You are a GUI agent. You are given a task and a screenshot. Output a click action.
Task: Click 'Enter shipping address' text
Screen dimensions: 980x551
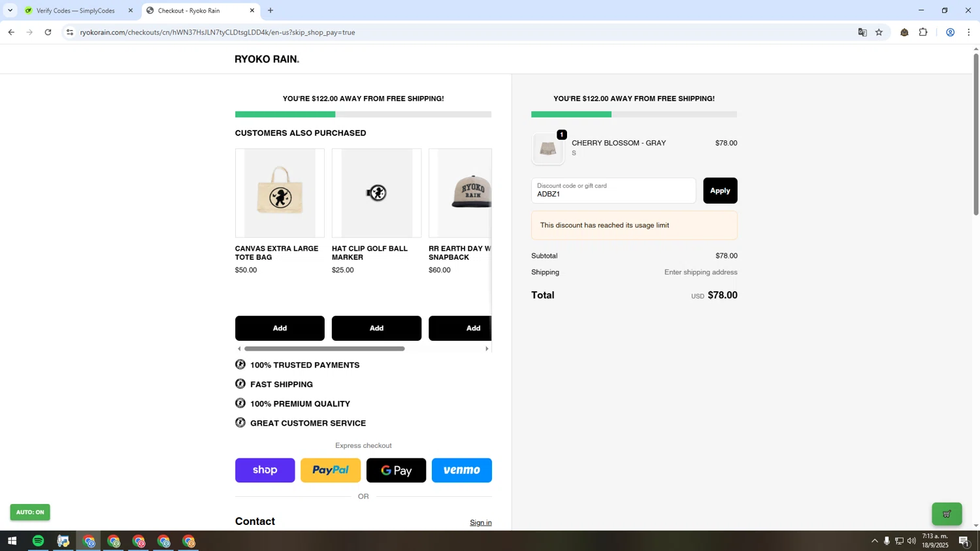pos(700,272)
